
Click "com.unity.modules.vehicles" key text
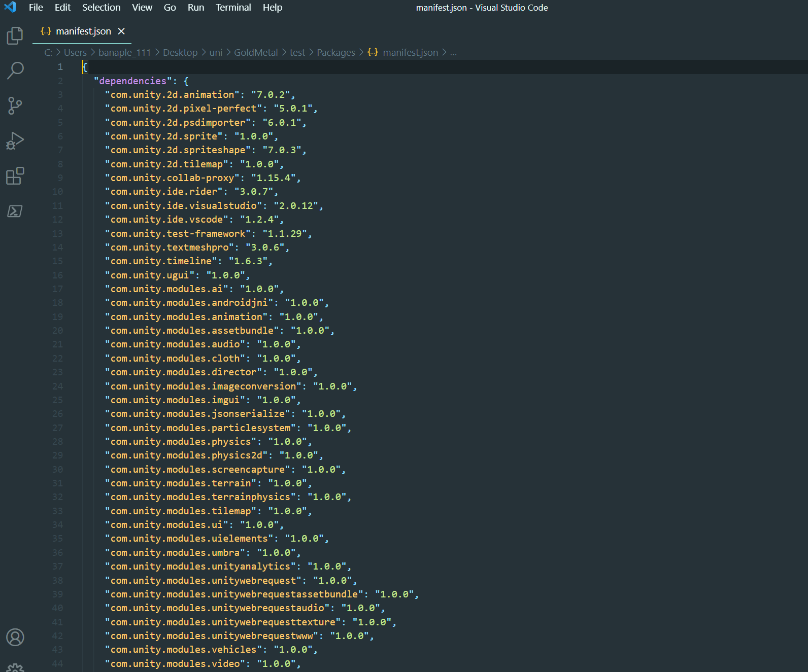click(x=183, y=650)
